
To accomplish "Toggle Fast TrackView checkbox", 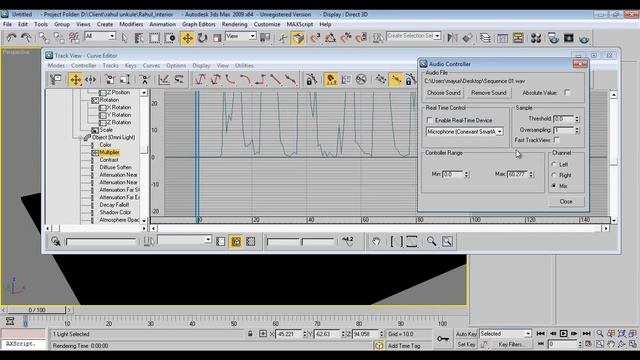I will 557,140.
